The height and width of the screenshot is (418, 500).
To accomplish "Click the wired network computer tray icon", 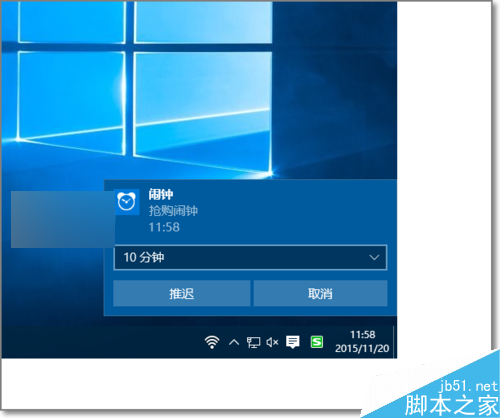I will coord(253,342).
